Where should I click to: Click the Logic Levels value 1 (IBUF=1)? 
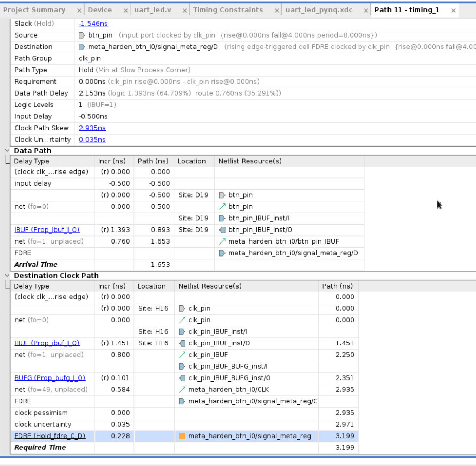(97, 105)
